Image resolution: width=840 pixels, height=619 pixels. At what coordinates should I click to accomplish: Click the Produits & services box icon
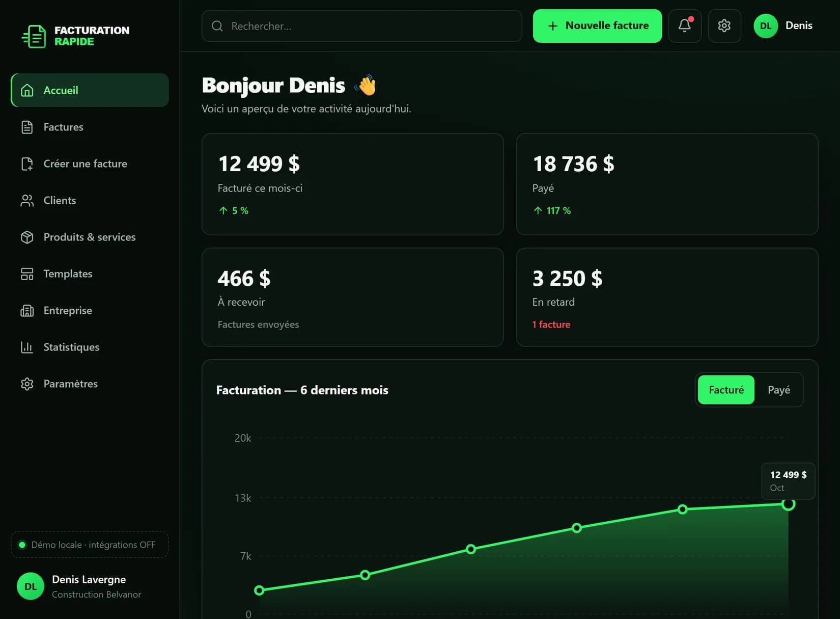(x=27, y=237)
